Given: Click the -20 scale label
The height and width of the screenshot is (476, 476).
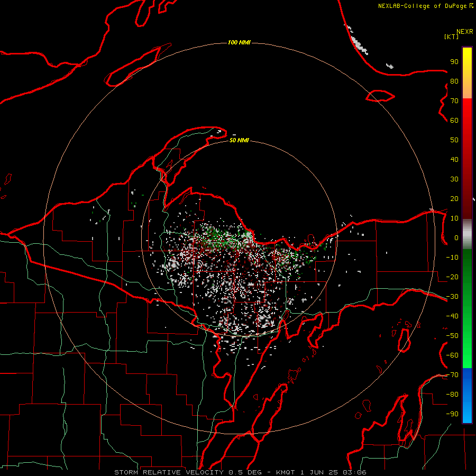Looking at the screenshot, I should point(452,277).
